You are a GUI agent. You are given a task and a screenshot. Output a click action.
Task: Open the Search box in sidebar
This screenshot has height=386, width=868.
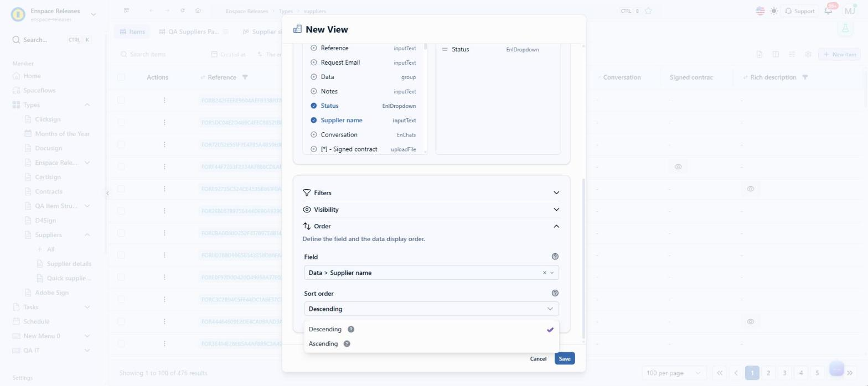(52, 40)
